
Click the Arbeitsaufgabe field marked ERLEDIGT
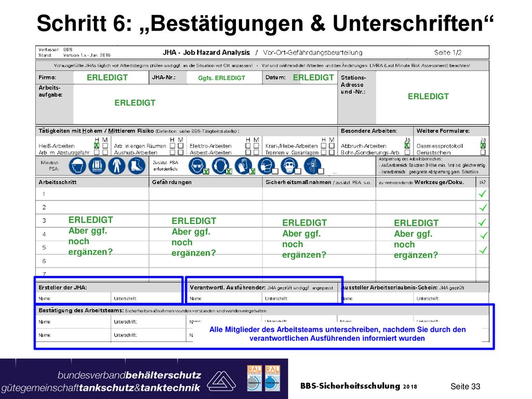pos(205,104)
